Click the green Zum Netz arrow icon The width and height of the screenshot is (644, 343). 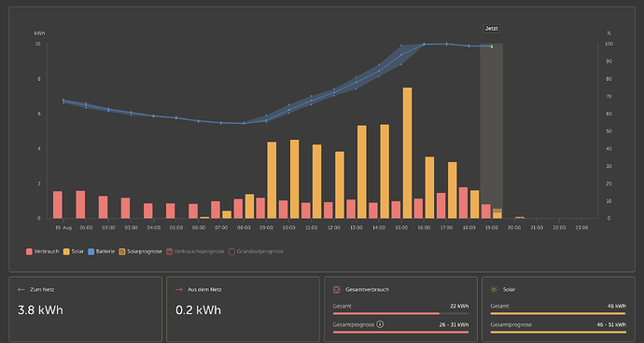(x=21, y=290)
